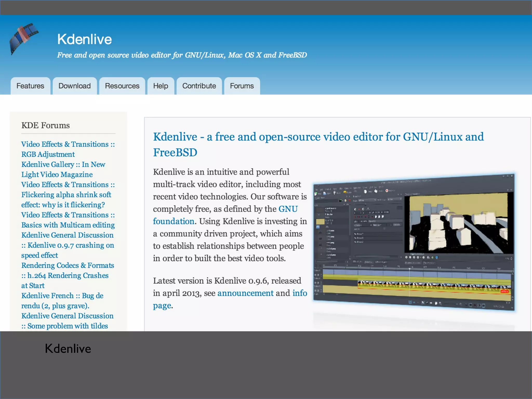
Task: Open the RGB Adjustment forum post
Action: [x=48, y=154]
